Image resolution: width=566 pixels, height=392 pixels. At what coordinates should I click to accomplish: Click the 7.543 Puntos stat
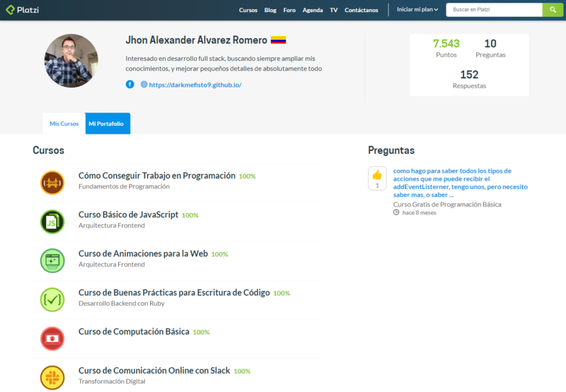click(x=446, y=48)
